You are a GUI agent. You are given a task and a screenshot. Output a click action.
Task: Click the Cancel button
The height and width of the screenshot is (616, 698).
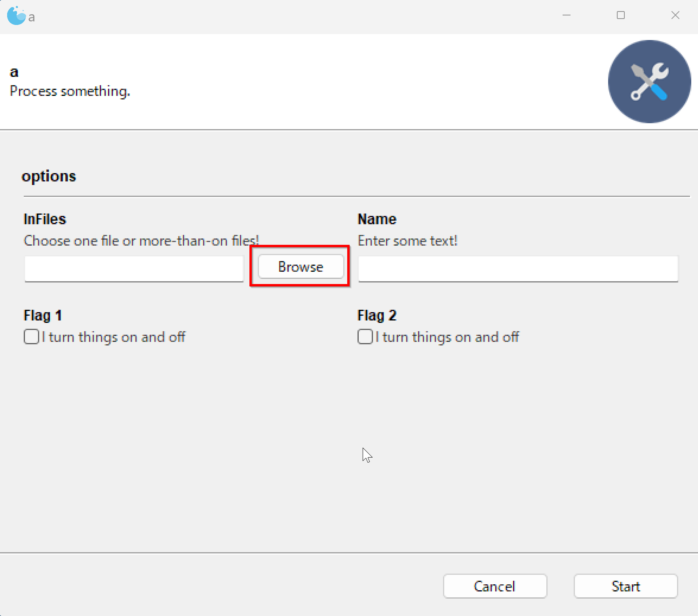[495, 586]
